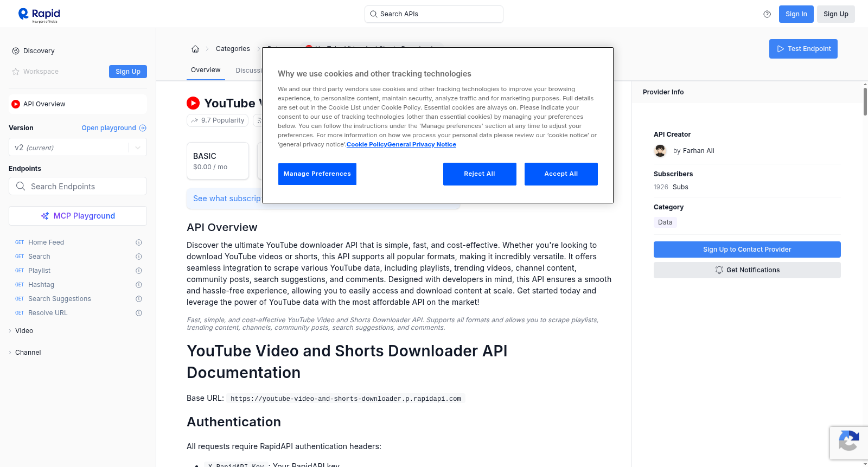Open the v2 (current) version dropdown
The height and width of the screenshot is (467, 868).
(78, 148)
